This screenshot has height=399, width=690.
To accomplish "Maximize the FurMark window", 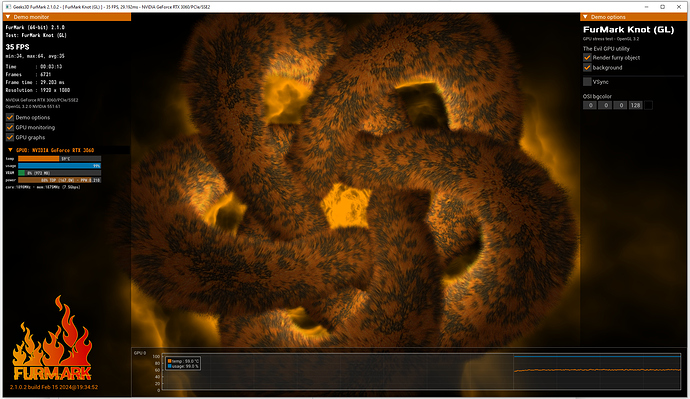I will point(662,7).
